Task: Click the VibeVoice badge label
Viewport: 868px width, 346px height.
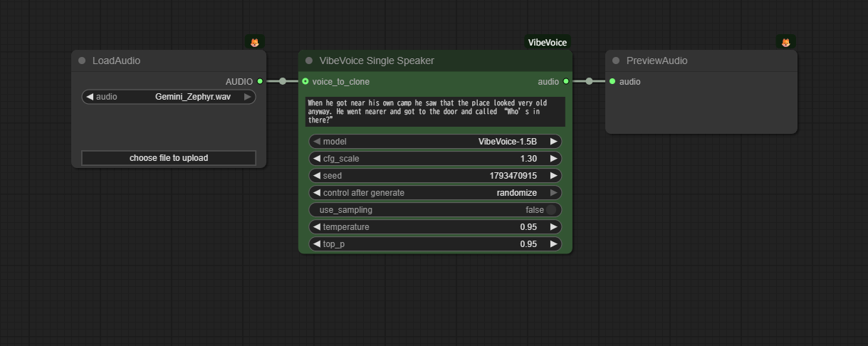Action: coord(548,43)
